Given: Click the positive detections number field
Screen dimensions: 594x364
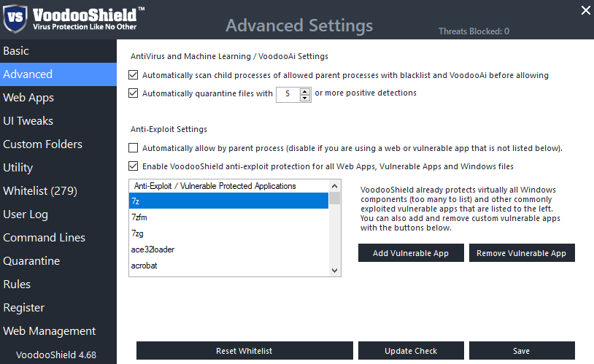Looking at the screenshot, I should [x=288, y=94].
